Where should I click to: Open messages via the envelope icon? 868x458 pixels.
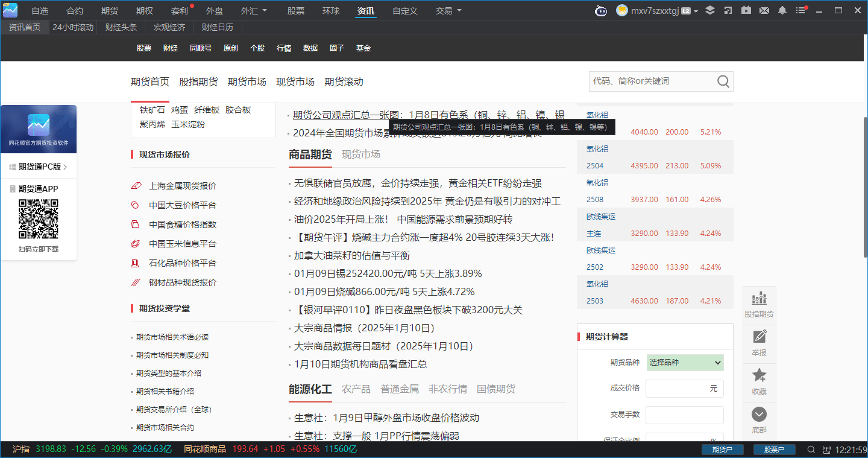[x=764, y=10]
